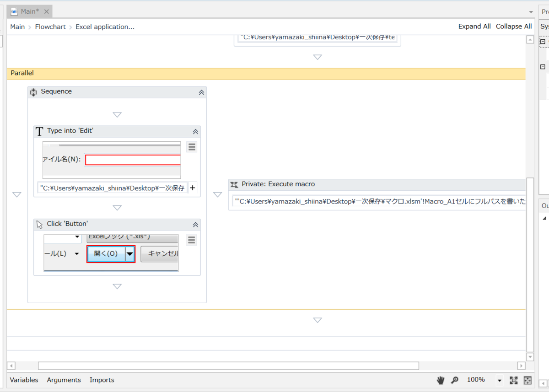
Task: Click the Private: Execute macro title
Action: 278,184
